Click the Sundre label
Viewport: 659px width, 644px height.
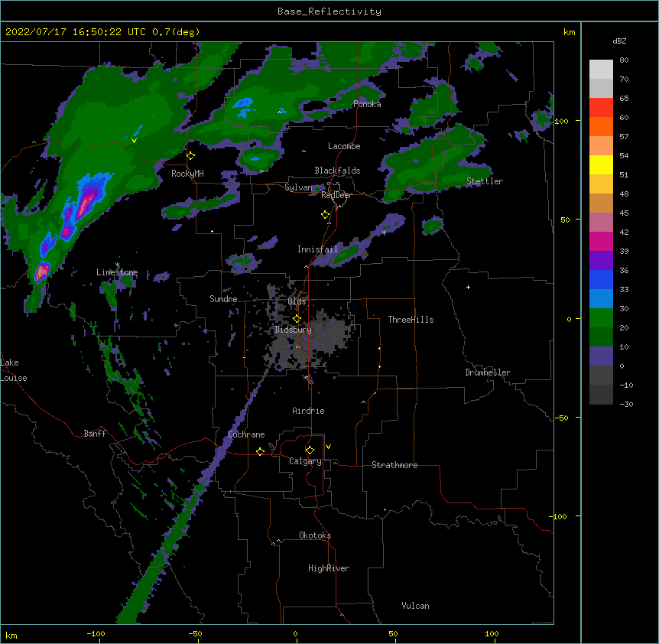223,299
